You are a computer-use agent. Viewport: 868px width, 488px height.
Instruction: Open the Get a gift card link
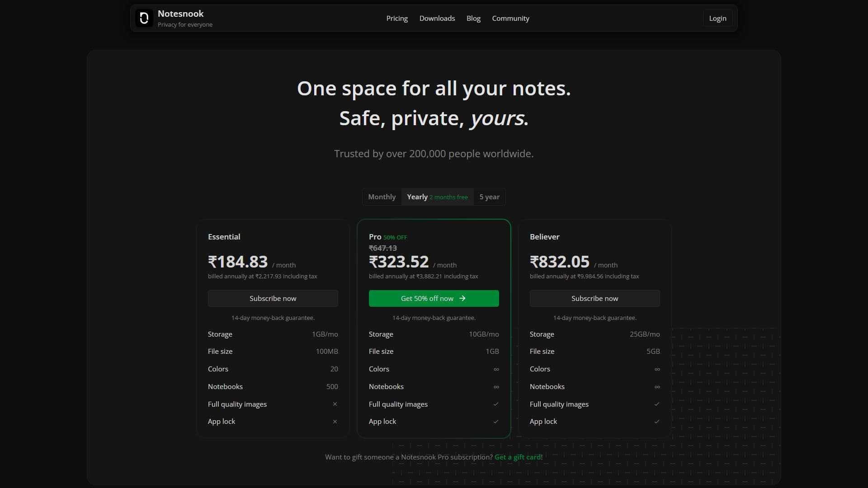click(518, 457)
